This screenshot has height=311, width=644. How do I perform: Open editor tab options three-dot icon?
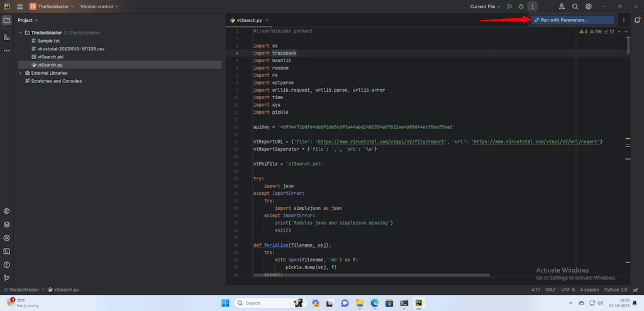point(624,20)
